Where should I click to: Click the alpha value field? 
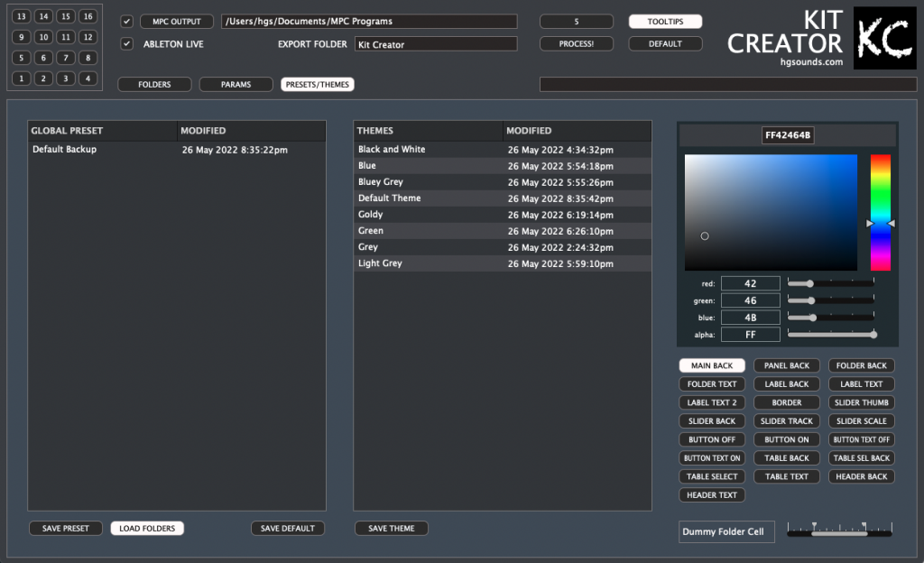750,335
